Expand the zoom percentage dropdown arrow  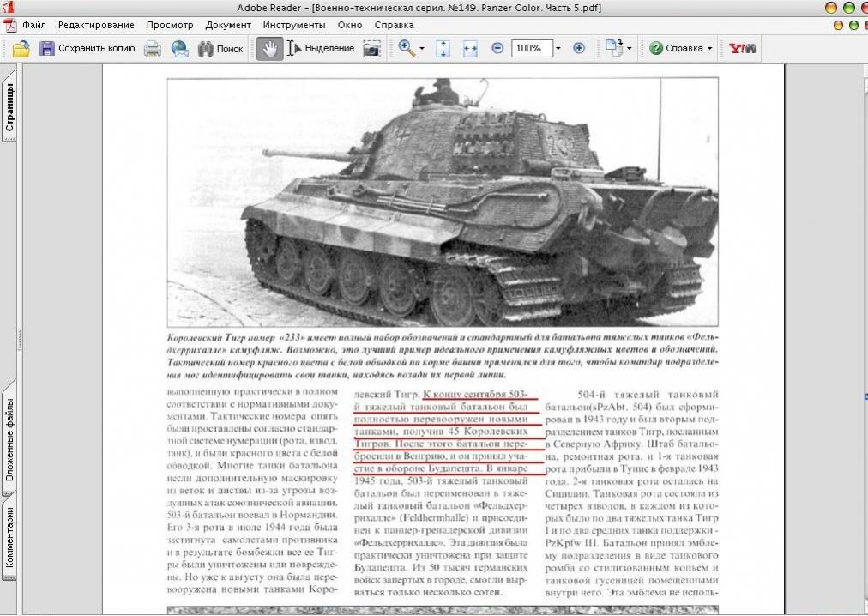click(558, 49)
